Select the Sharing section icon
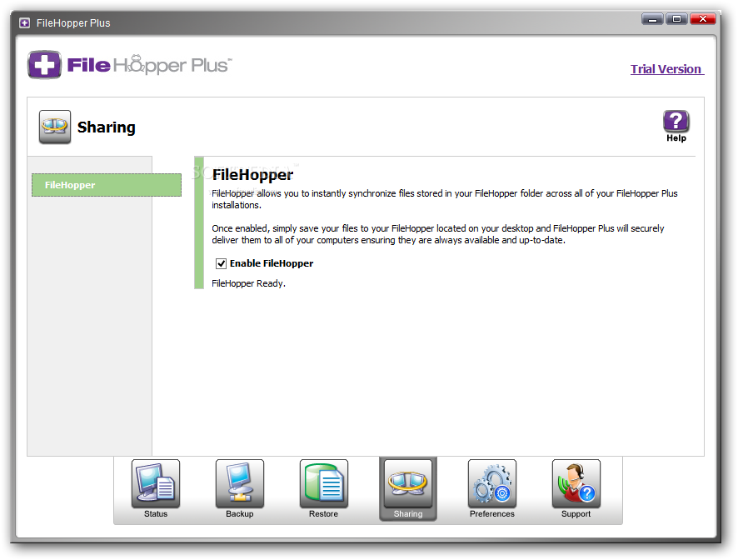This screenshot has width=738, height=560. 408,483
